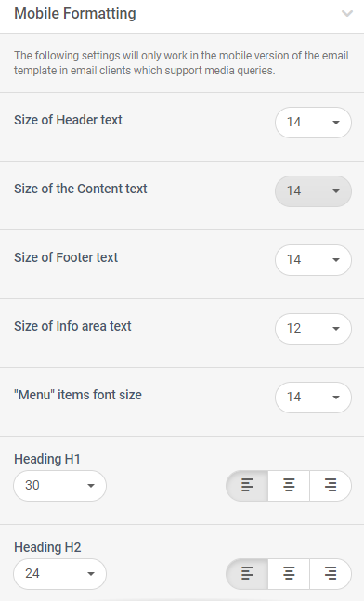This screenshot has width=364, height=601.
Task: Open the Menu items font size dropdown
Action: [x=313, y=397]
